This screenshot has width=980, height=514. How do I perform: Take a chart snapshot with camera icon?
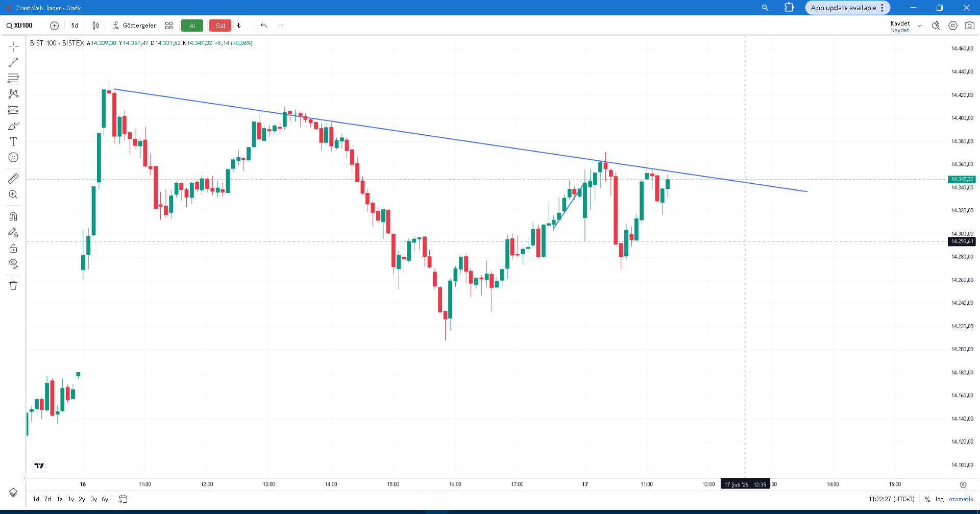pos(969,26)
